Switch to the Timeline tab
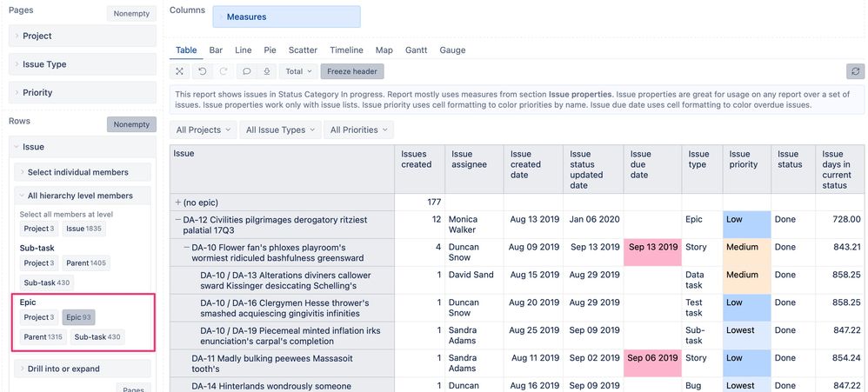Viewport: 868px width, 392px height. [x=346, y=50]
